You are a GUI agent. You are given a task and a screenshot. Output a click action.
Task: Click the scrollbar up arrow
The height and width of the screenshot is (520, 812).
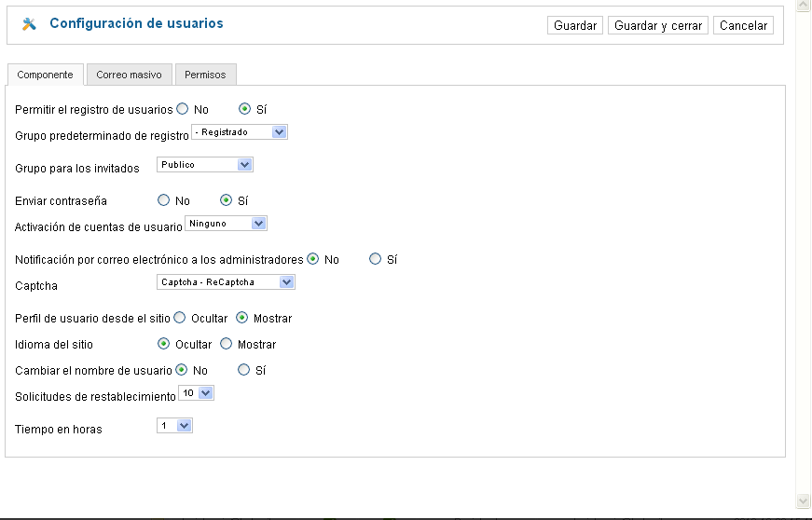click(804, 5)
